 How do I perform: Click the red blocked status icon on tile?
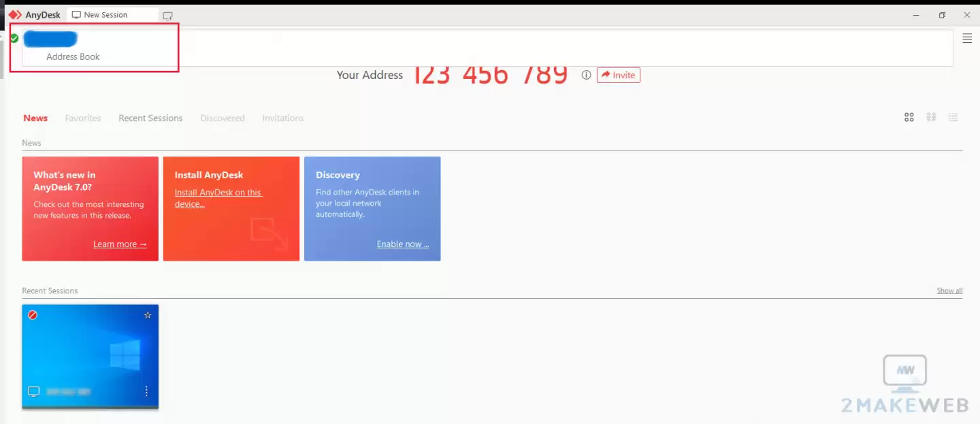pos(32,315)
